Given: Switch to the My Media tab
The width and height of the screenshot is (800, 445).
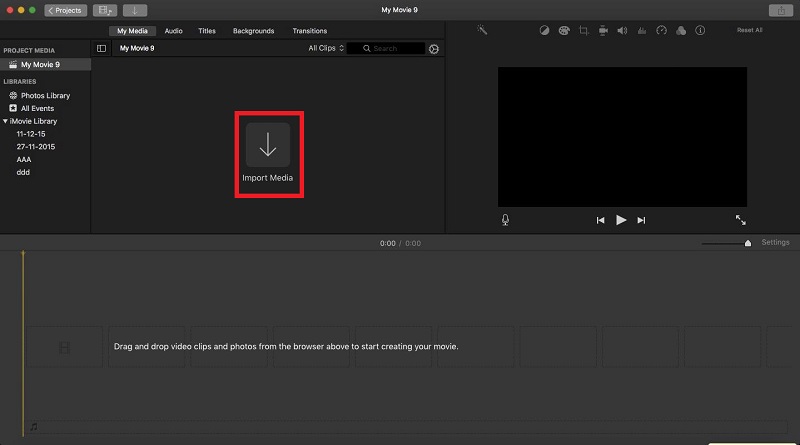Looking at the screenshot, I should (x=132, y=31).
